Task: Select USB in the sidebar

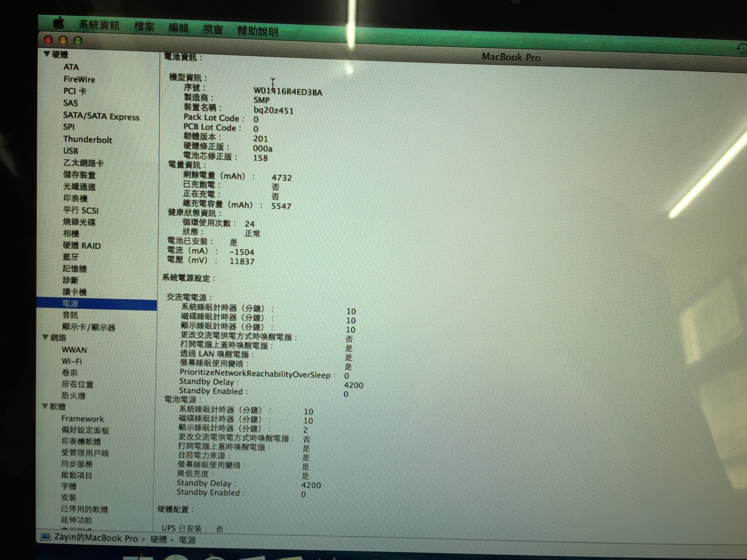Action: [x=70, y=150]
